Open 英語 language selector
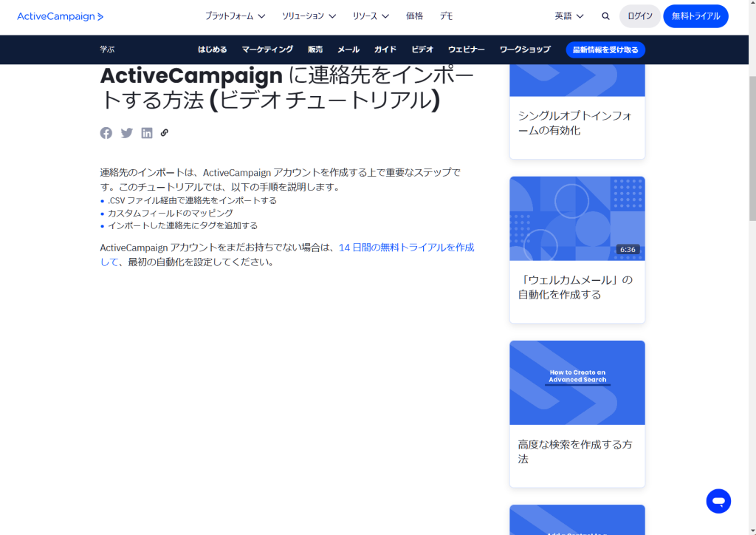Screen dimensions: 756x535 coord(569,16)
